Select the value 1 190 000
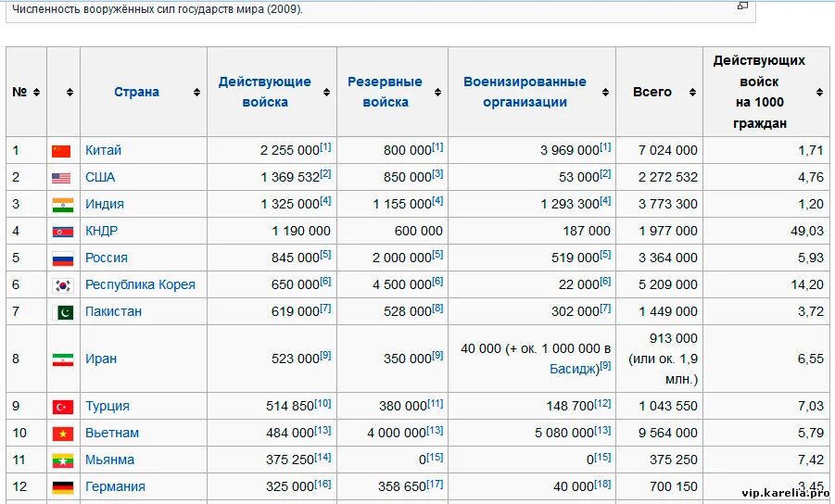 point(301,231)
